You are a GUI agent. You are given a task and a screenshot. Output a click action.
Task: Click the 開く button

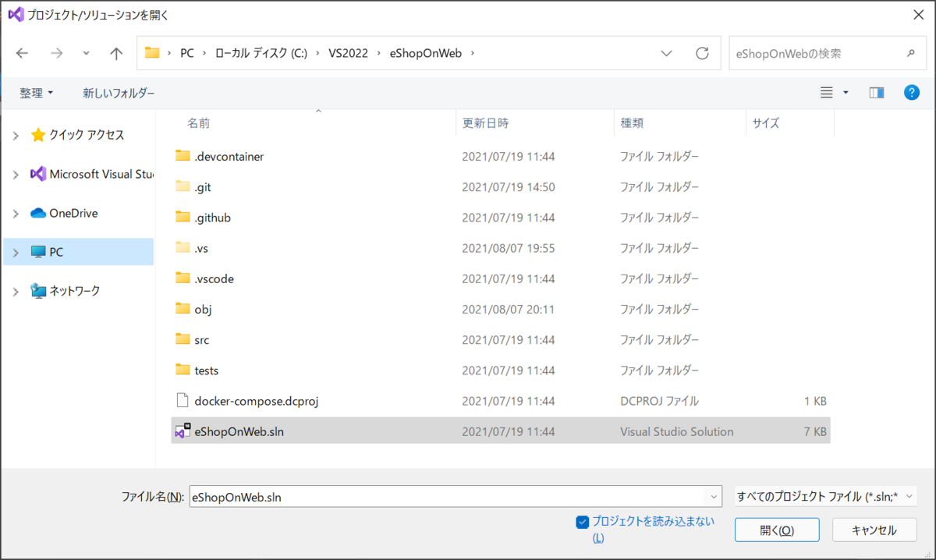pyautogui.click(x=776, y=530)
